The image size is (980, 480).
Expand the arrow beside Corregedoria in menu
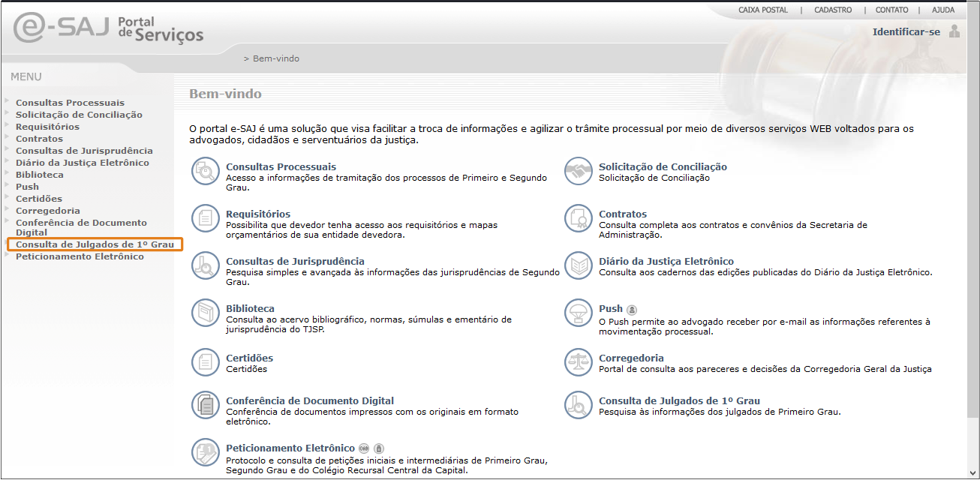point(8,208)
